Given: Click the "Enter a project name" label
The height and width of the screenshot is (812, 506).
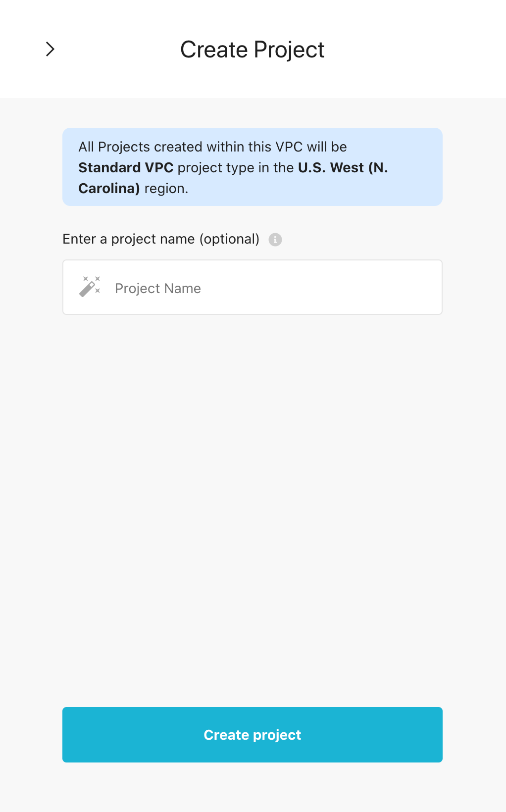Looking at the screenshot, I should tap(129, 239).
